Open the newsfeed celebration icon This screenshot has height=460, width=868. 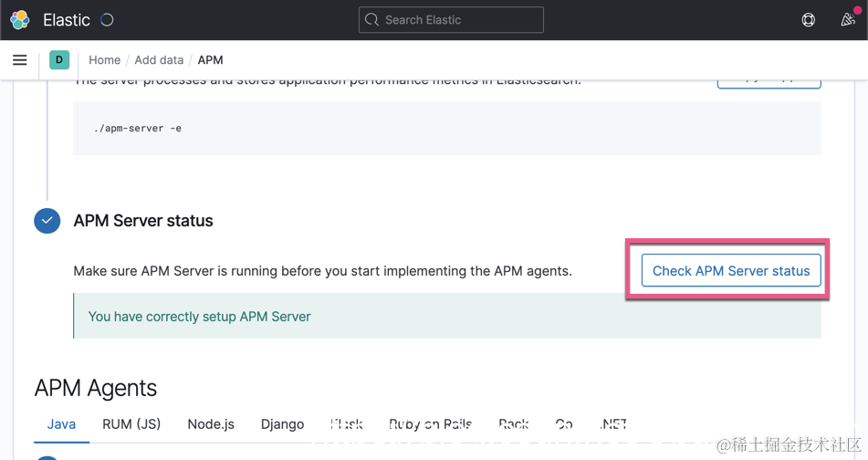click(x=848, y=20)
